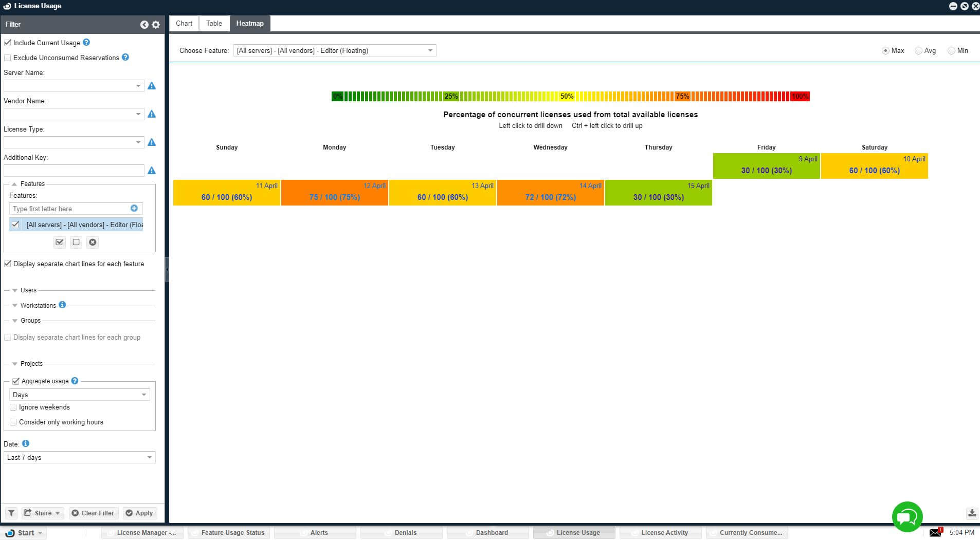Expand the Users section

(x=15, y=290)
